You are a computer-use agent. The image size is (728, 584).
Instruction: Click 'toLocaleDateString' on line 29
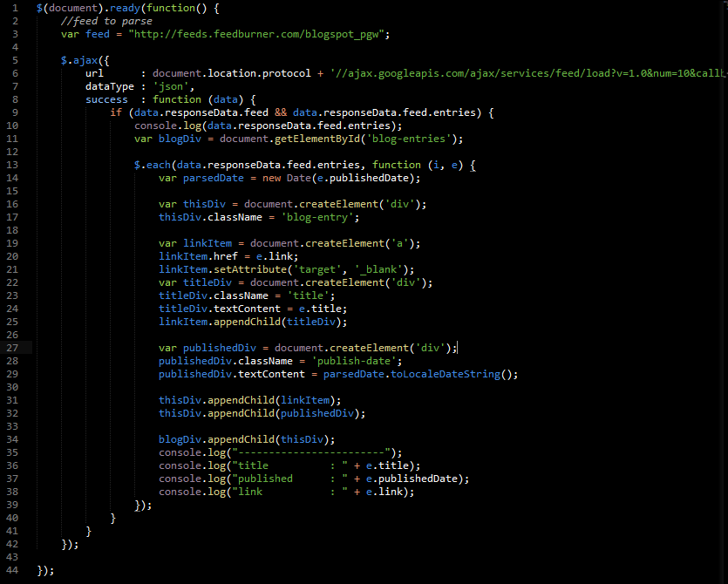click(446, 374)
